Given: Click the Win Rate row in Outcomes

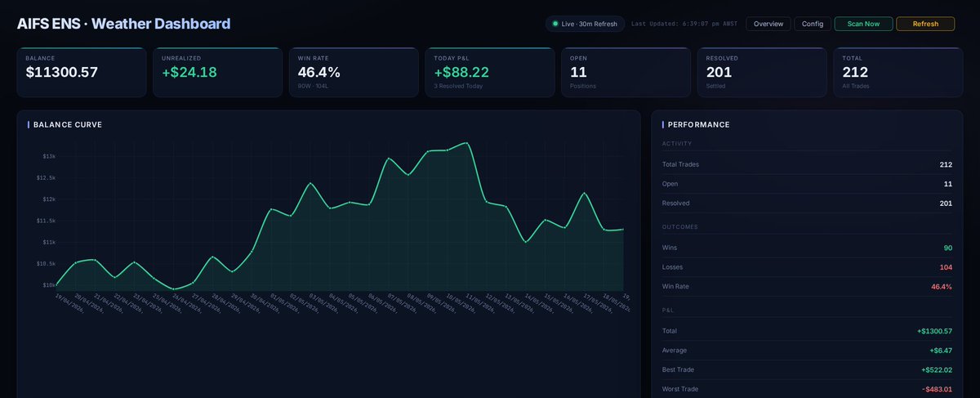Looking at the screenshot, I should click(x=807, y=286).
